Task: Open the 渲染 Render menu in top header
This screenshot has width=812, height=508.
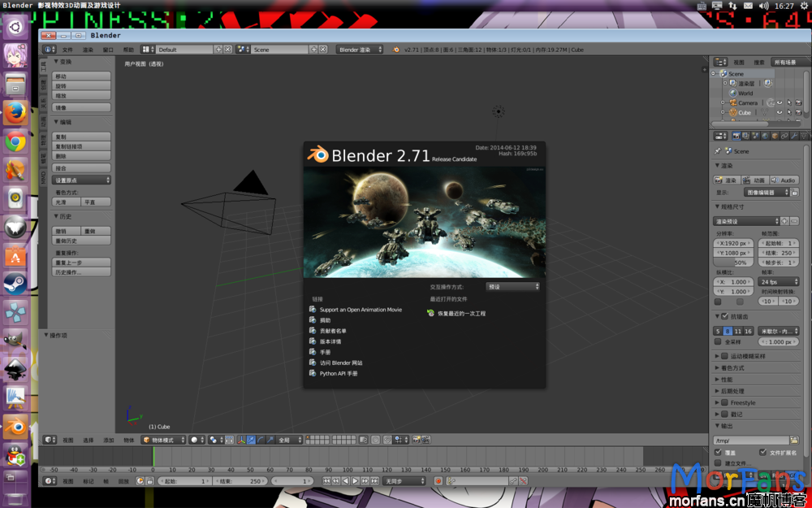Action: (x=88, y=50)
